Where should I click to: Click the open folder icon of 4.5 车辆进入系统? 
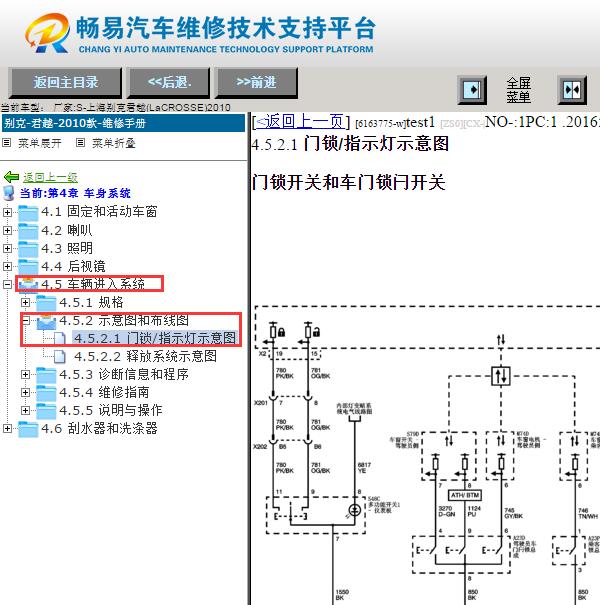click(x=28, y=284)
